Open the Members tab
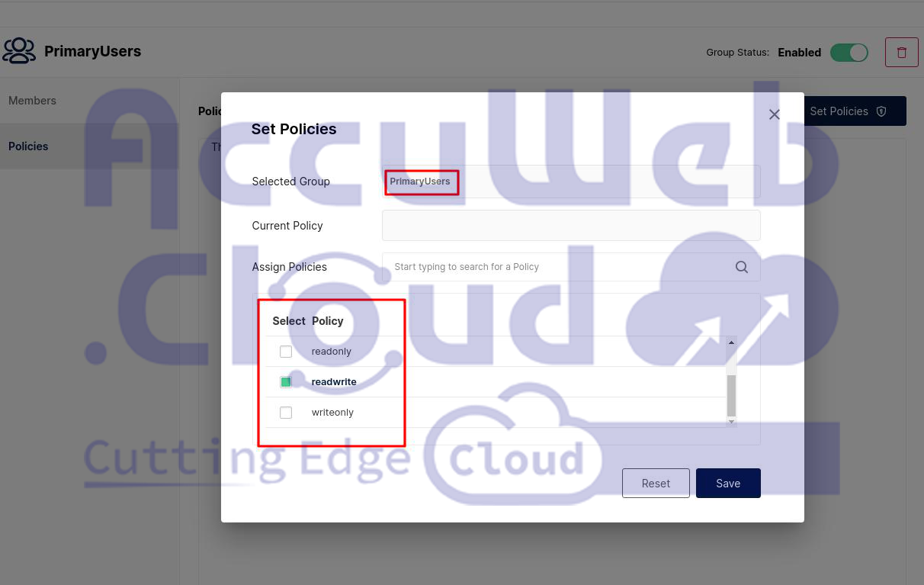924x585 pixels. coord(32,101)
